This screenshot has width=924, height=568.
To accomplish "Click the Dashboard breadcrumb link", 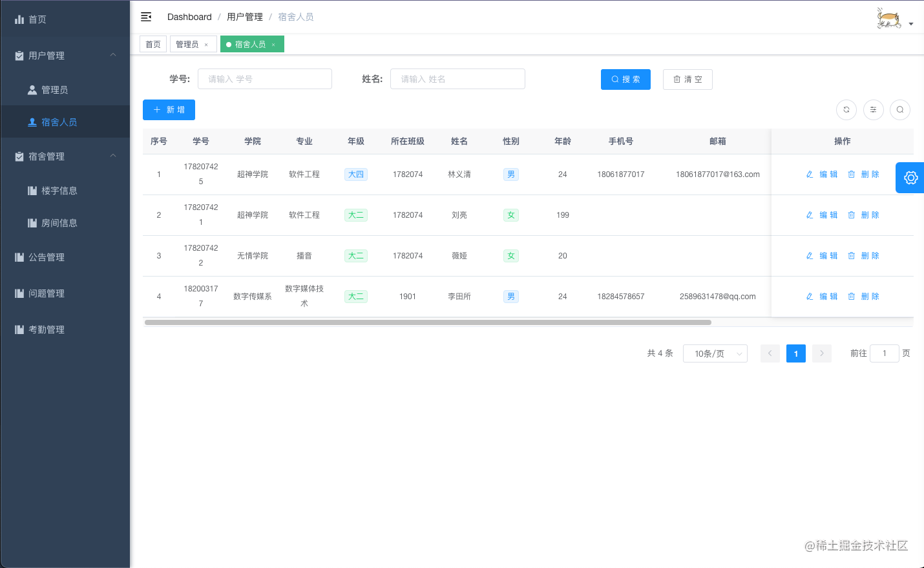I will coord(189,17).
